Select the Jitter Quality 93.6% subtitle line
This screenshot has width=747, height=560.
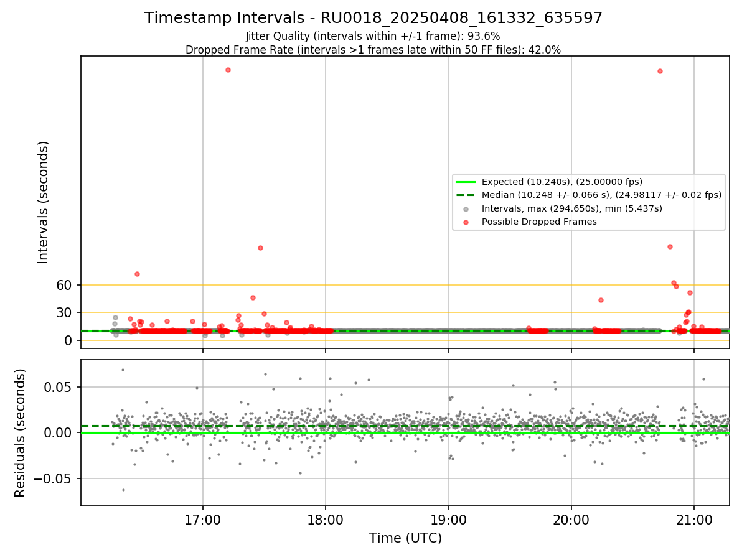pyautogui.click(x=374, y=37)
